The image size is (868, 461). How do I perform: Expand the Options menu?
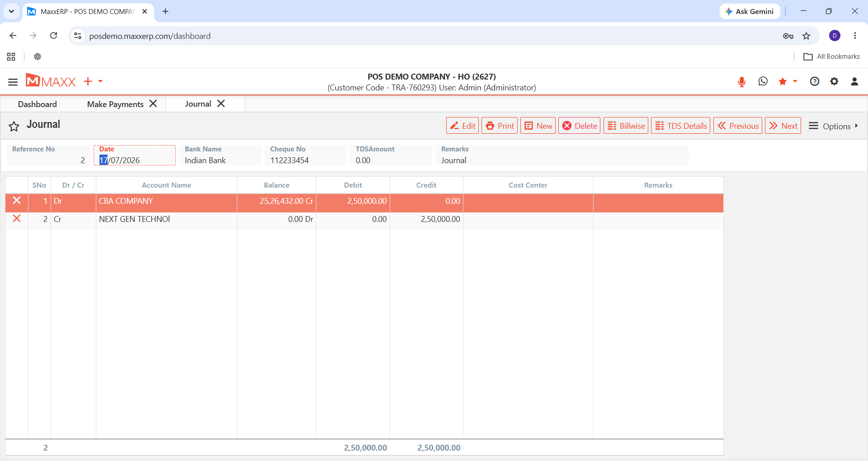[x=833, y=126]
